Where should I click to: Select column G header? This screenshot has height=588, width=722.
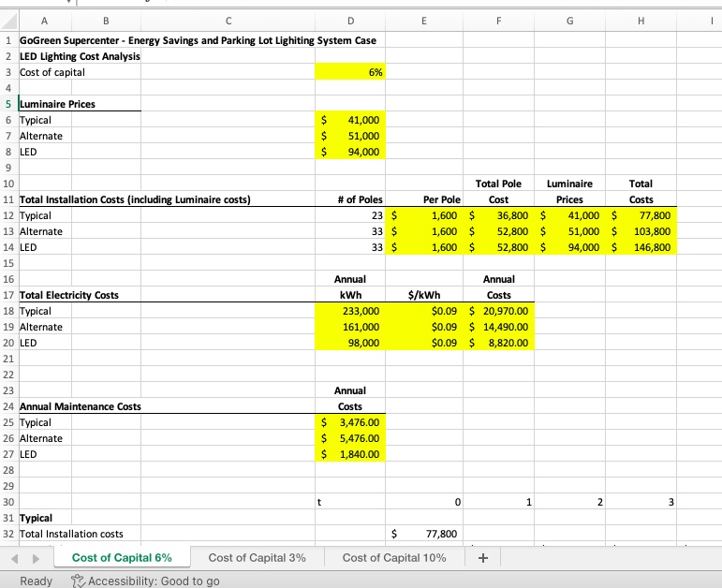pos(569,21)
